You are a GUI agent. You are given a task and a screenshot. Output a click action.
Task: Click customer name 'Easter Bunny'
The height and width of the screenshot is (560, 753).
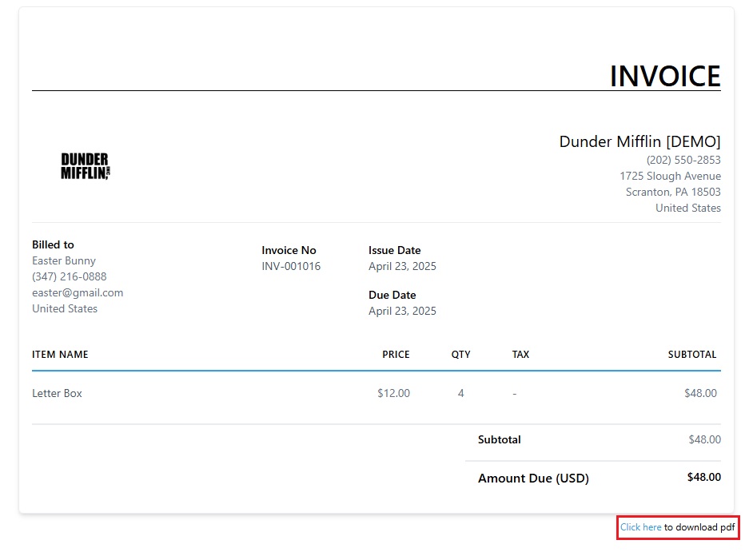(64, 260)
